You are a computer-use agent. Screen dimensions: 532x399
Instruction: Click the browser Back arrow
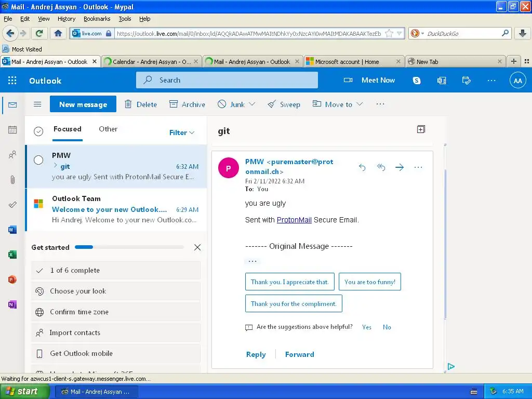click(x=10, y=33)
